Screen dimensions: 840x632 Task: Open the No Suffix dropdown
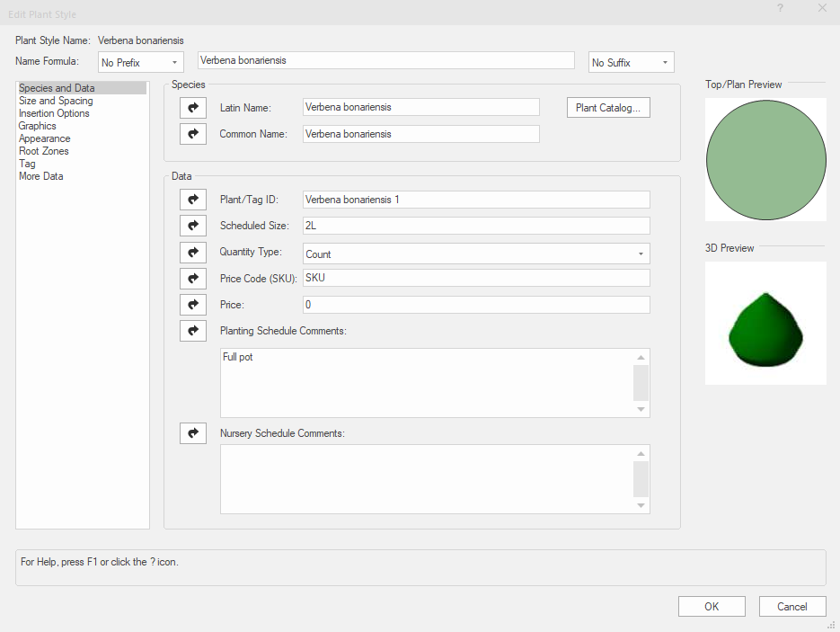point(631,62)
